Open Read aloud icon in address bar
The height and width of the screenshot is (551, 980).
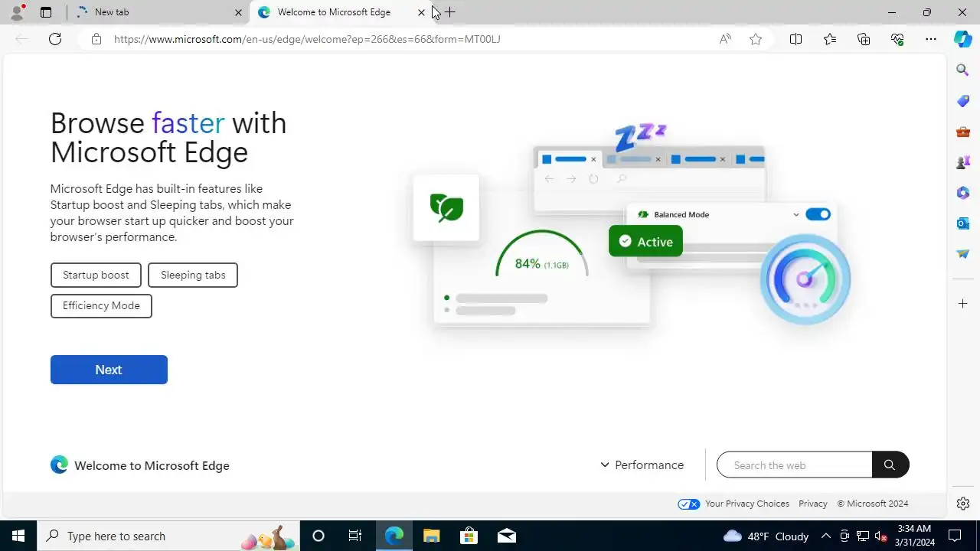[x=725, y=39]
